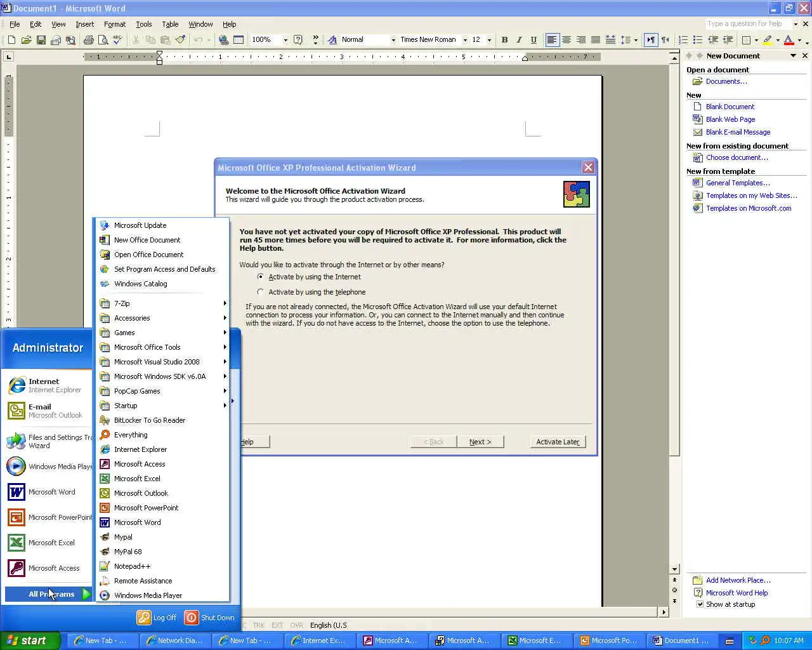Click the Insert Hyperlink globe icon
The image size is (812, 650).
tap(223, 40)
